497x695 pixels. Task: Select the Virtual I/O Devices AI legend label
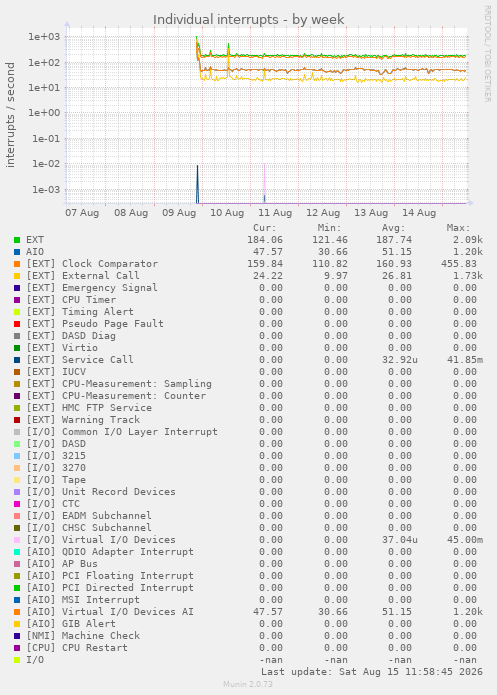pyautogui.click(x=110, y=612)
